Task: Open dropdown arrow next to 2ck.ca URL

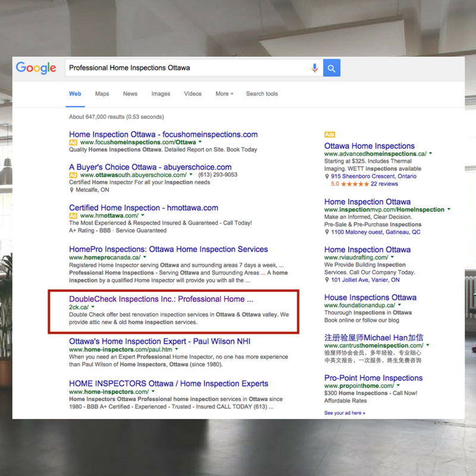Action: coord(93,307)
